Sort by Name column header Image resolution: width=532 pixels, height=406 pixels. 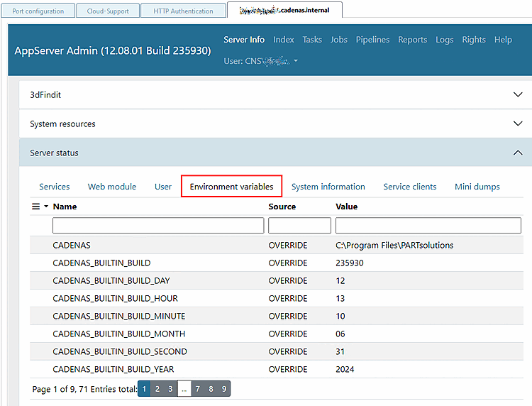[x=65, y=207]
